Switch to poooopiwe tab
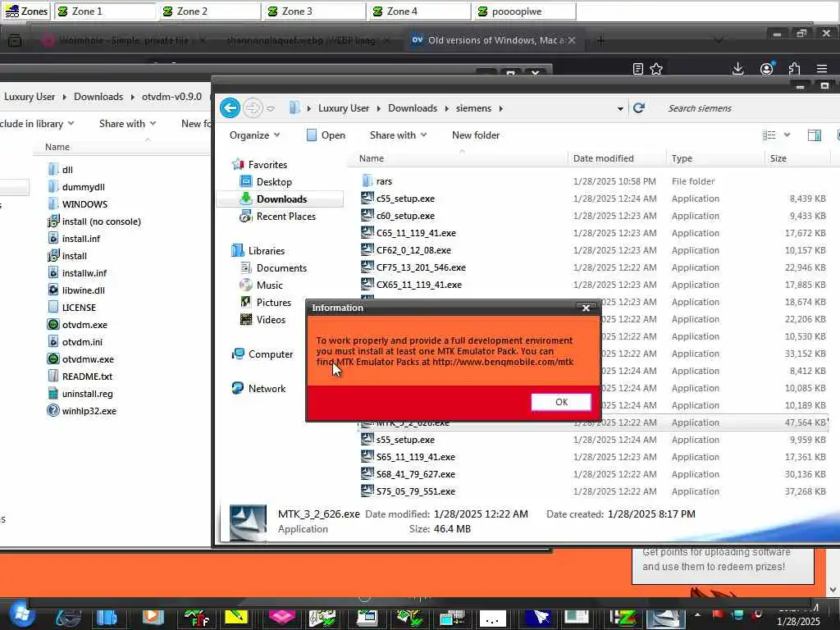This screenshot has height=630, width=840. tap(525, 11)
